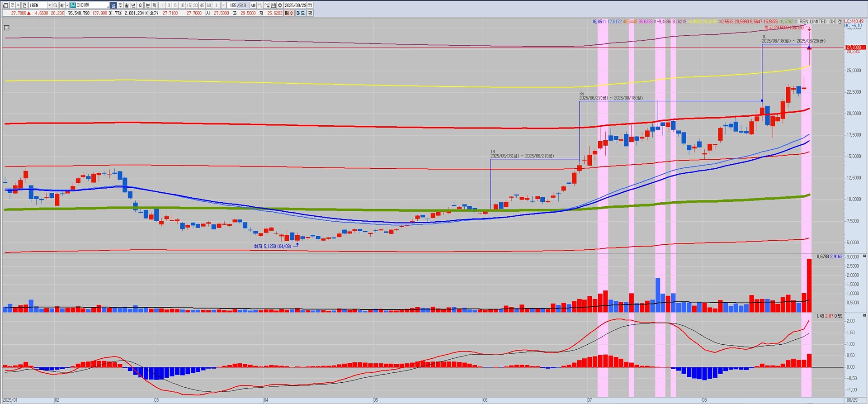The width and height of the screenshot is (868, 404).
Task: Click the 76,548,790 volume value
Action: coord(79,13)
